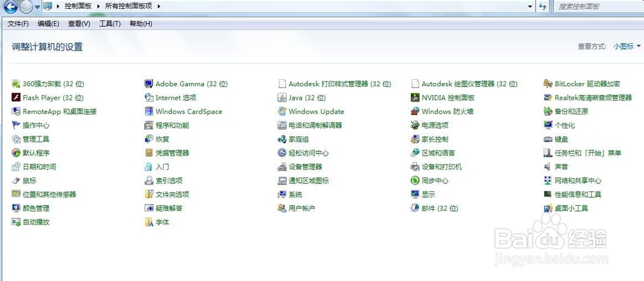Open the 性能信息和工具 link
This screenshot has width=644, height=281.
point(578,194)
